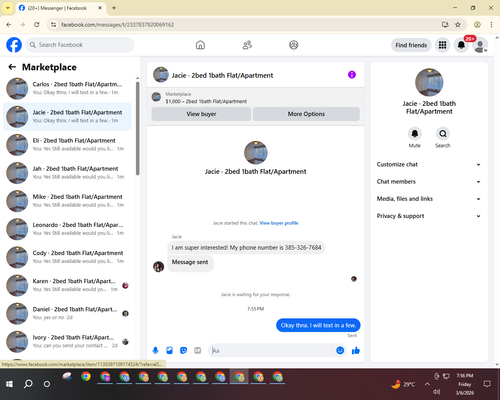Click the Search Facebook field
The height and width of the screenshot is (400, 500).
pos(80,45)
